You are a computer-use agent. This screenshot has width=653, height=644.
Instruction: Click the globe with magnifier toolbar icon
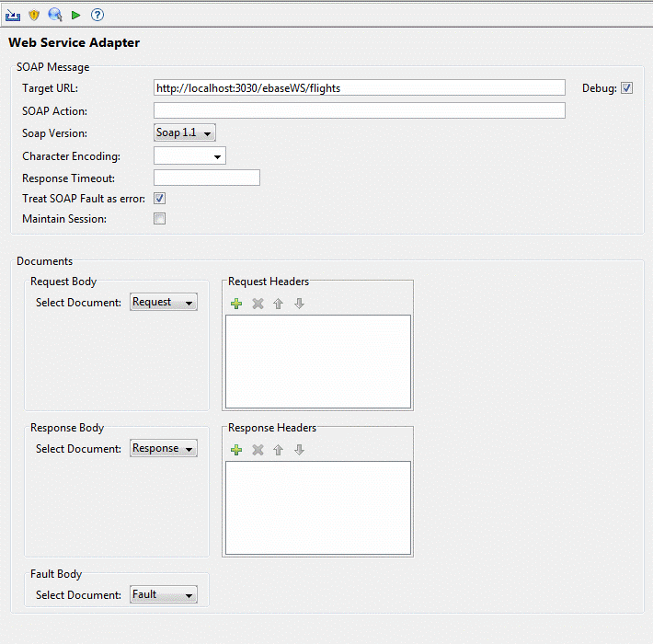[x=55, y=15]
